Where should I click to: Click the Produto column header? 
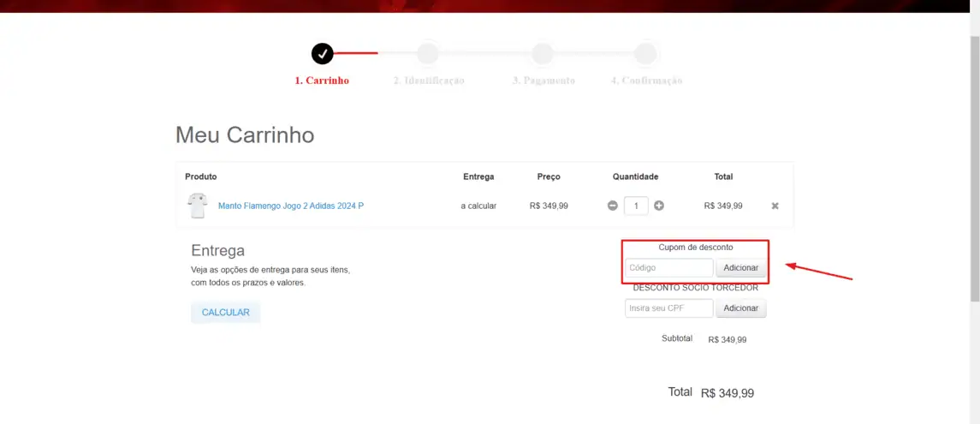point(201,177)
